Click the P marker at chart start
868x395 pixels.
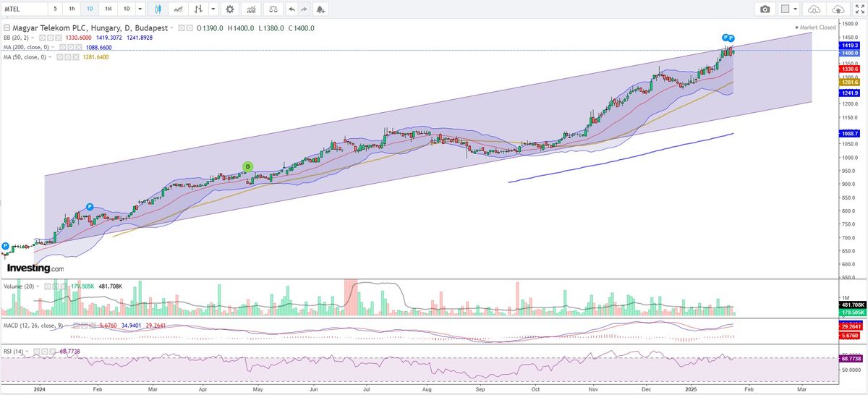pyautogui.click(x=4, y=246)
